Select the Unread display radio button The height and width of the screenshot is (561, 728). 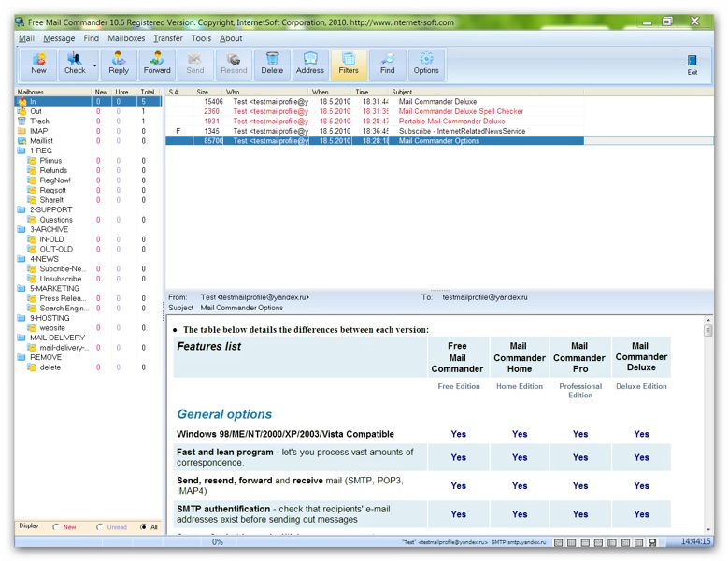point(99,527)
